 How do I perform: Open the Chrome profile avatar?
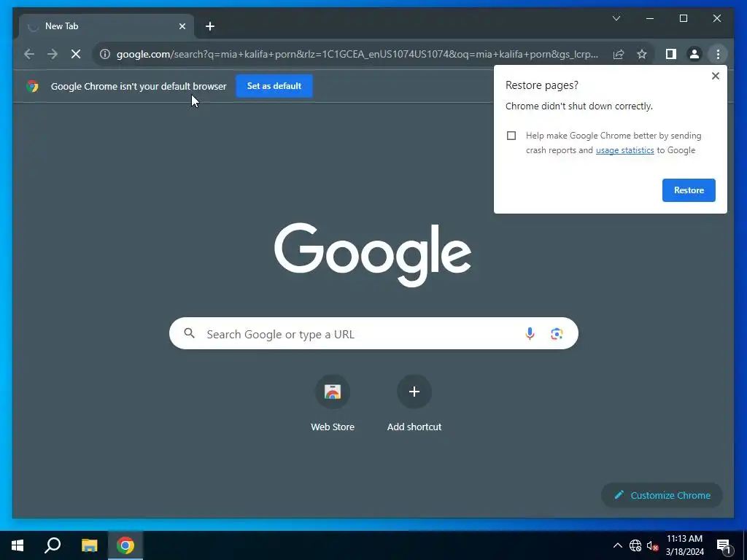click(694, 54)
